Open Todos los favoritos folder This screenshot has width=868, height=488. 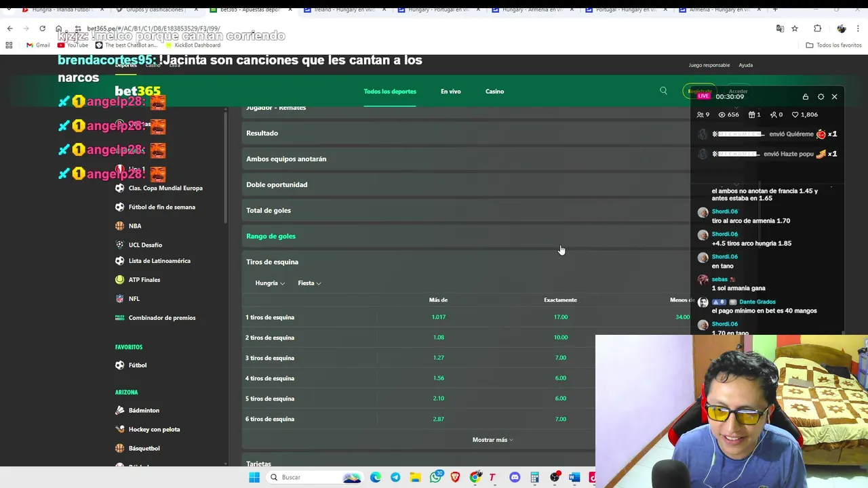pyautogui.click(x=833, y=45)
